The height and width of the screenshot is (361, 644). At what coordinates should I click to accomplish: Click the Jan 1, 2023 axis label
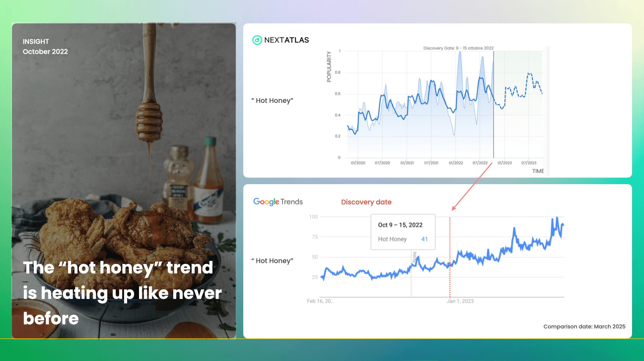click(460, 301)
